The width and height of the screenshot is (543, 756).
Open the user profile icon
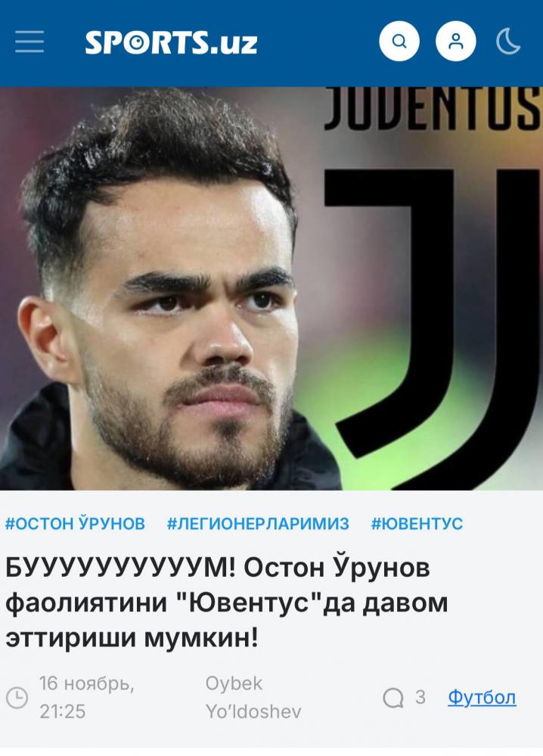pos(456,41)
